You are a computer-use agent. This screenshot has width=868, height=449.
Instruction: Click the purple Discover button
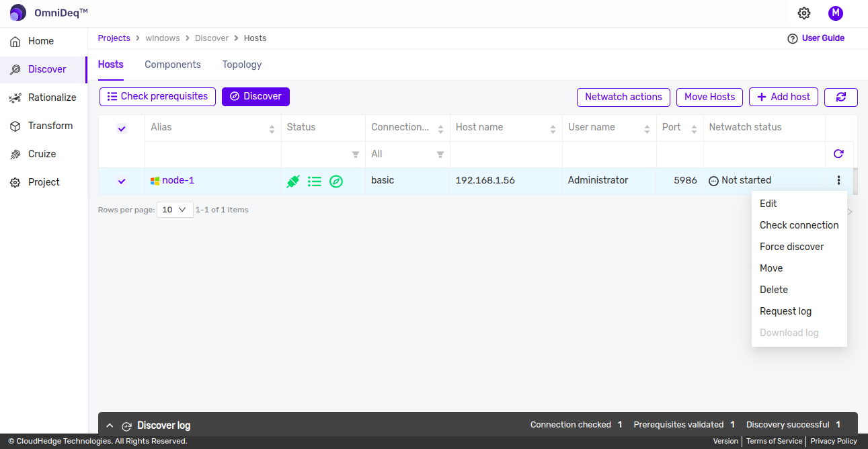(x=256, y=97)
